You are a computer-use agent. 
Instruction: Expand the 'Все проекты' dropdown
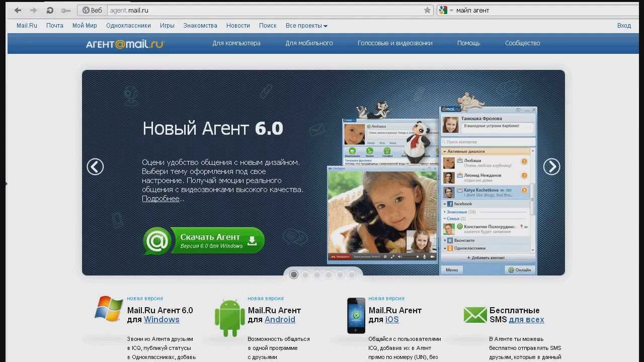pyautogui.click(x=306, y=26)
